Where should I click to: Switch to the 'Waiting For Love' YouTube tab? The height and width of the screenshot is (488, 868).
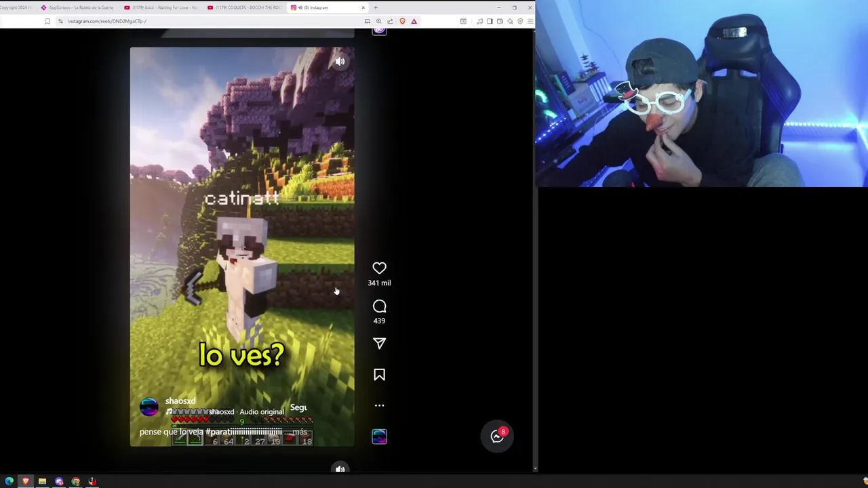click(161, 7)
